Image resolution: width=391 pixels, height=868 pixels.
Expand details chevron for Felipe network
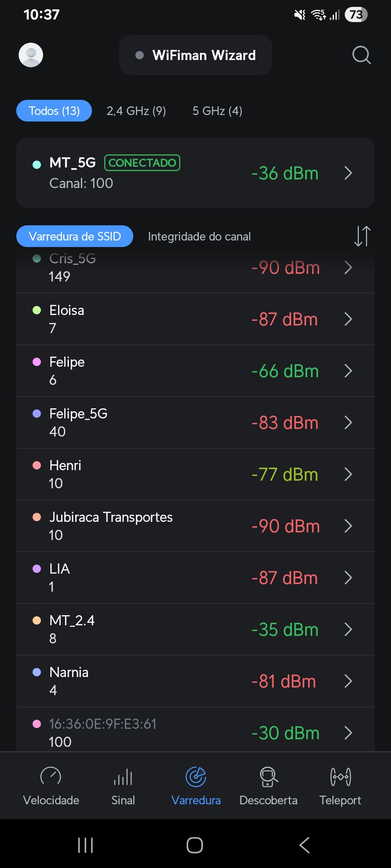348,371
